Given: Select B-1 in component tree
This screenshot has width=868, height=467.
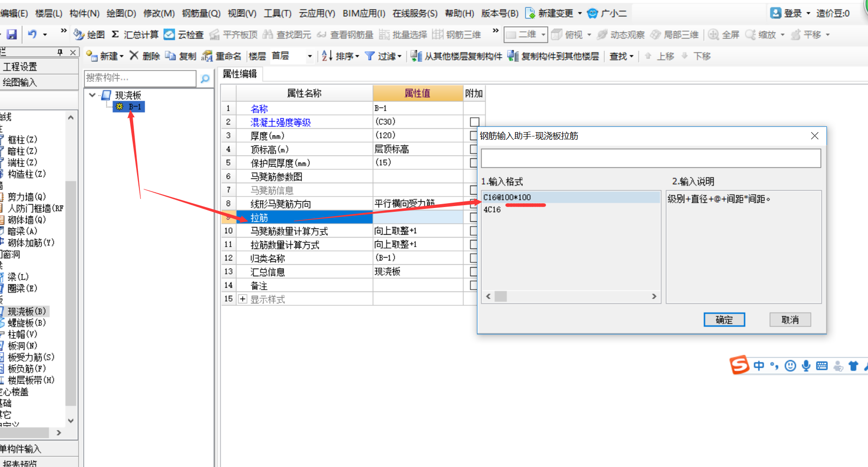Looking at the screenshot, I should [x=129, y=107].
